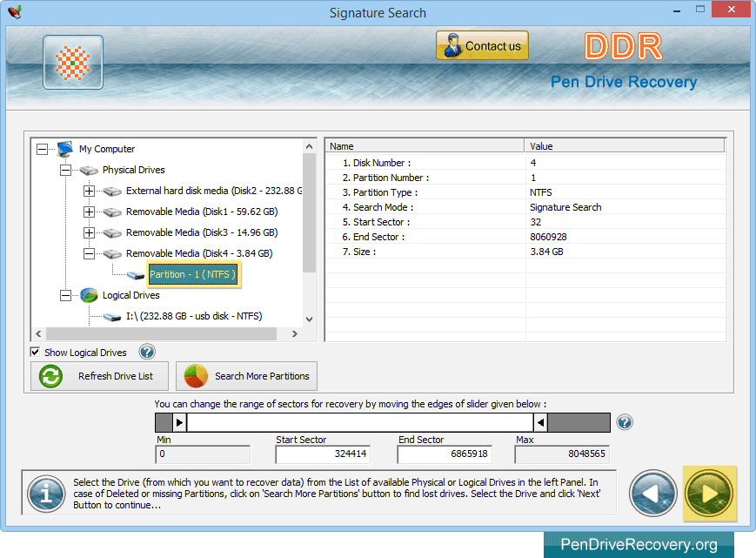756x558 pixels.
Task: Click the Partition 1 drive icon
Action: (x=136, y=275)
